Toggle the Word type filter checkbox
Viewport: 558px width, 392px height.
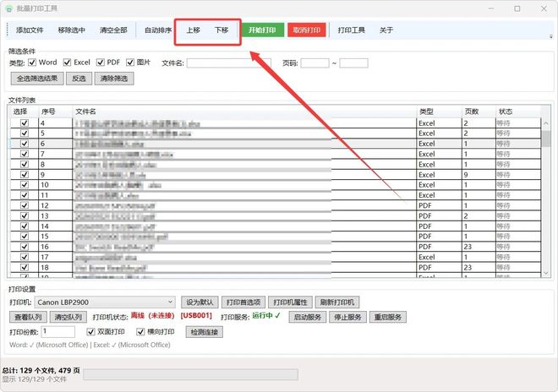point(32,63)
